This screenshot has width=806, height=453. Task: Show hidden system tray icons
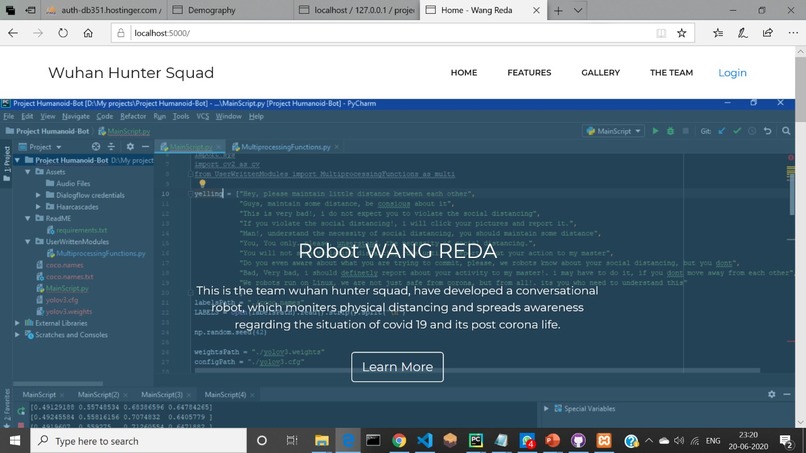pyautogui.click(x=649, y=441)
